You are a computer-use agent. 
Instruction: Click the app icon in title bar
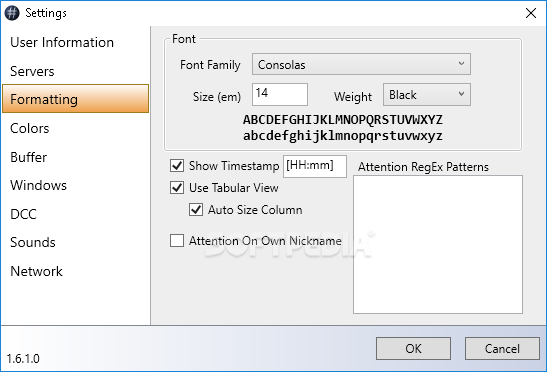pos(12,13)
